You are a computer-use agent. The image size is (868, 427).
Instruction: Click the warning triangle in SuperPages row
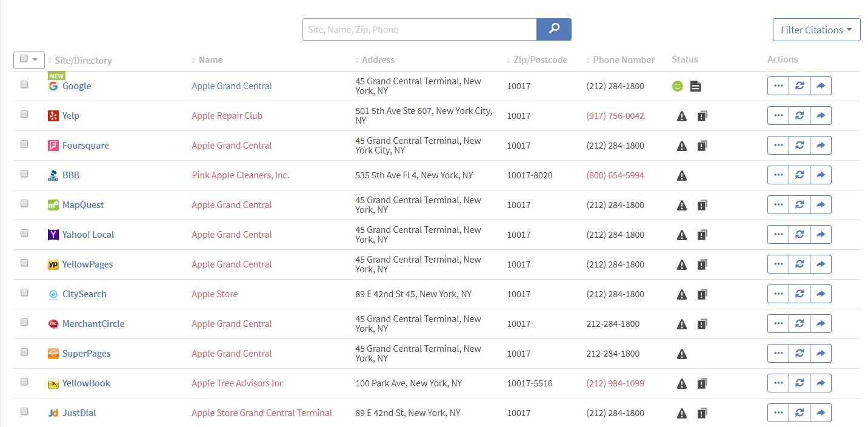(x=682, y=354)
